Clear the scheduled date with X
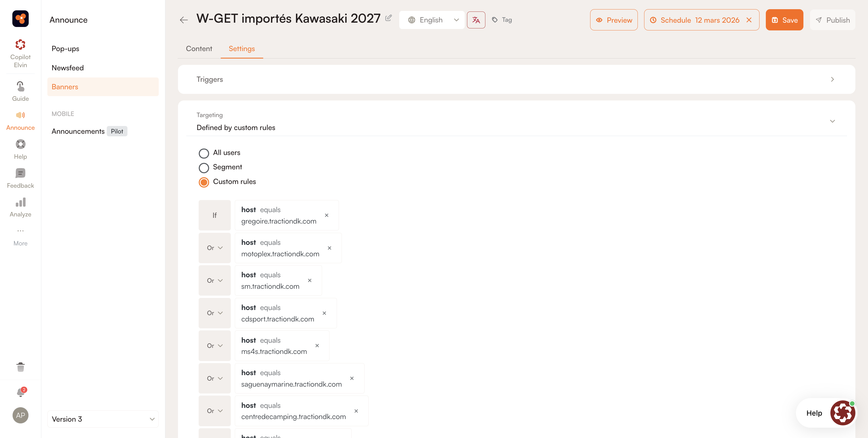Viewport: 868px width, 438px height. [x=749, y=20]
